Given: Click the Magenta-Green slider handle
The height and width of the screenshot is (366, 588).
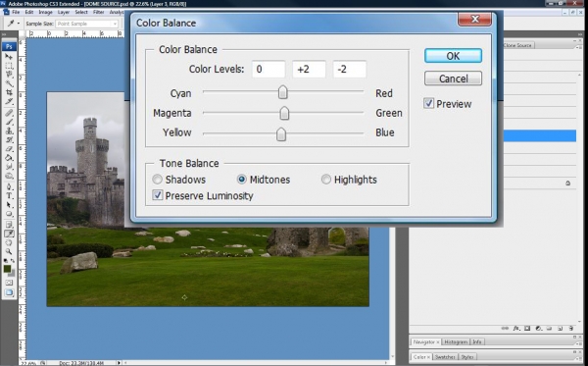Looking at the screenshot, I should pyautogui.click(x=284, y=113).
